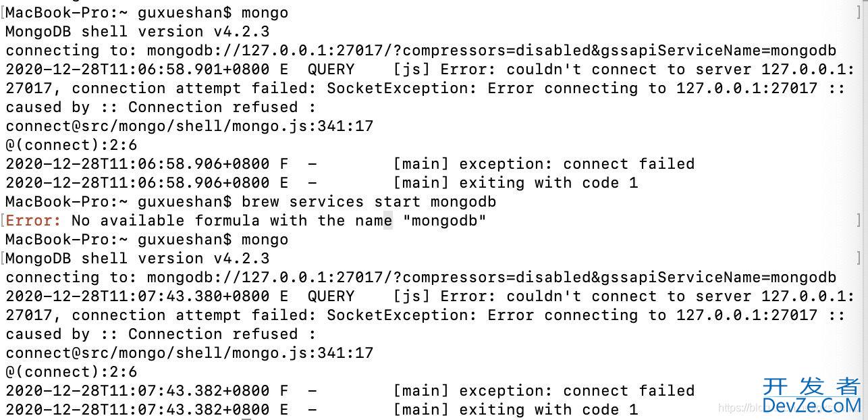This screenshot has width=868, height=420.
Task: Click the word "No" after the red Error label
Action: click(80, 220)
